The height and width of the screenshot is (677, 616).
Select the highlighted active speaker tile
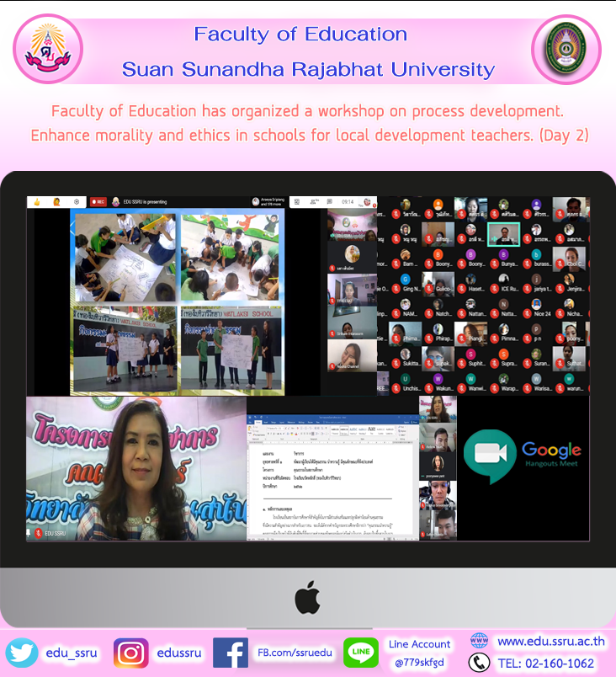(x=503, y=235)
